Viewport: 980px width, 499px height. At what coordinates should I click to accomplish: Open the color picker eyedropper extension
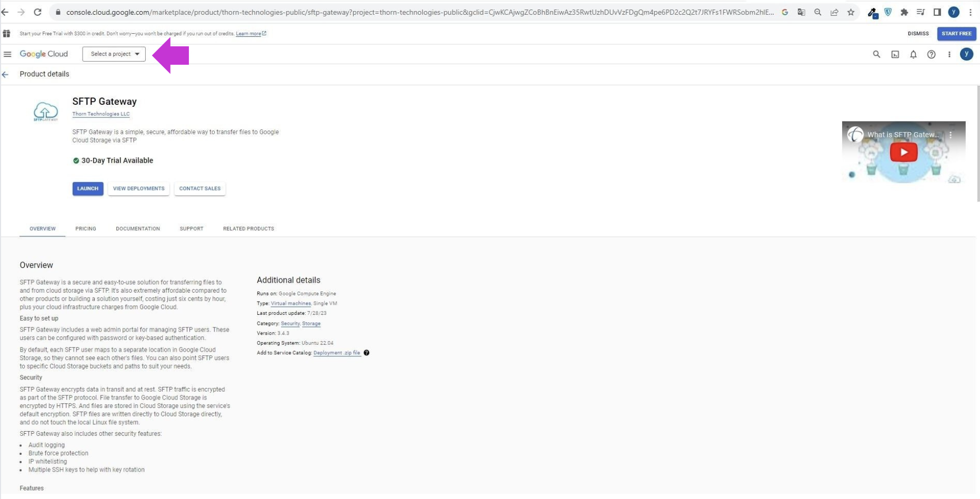872,13
